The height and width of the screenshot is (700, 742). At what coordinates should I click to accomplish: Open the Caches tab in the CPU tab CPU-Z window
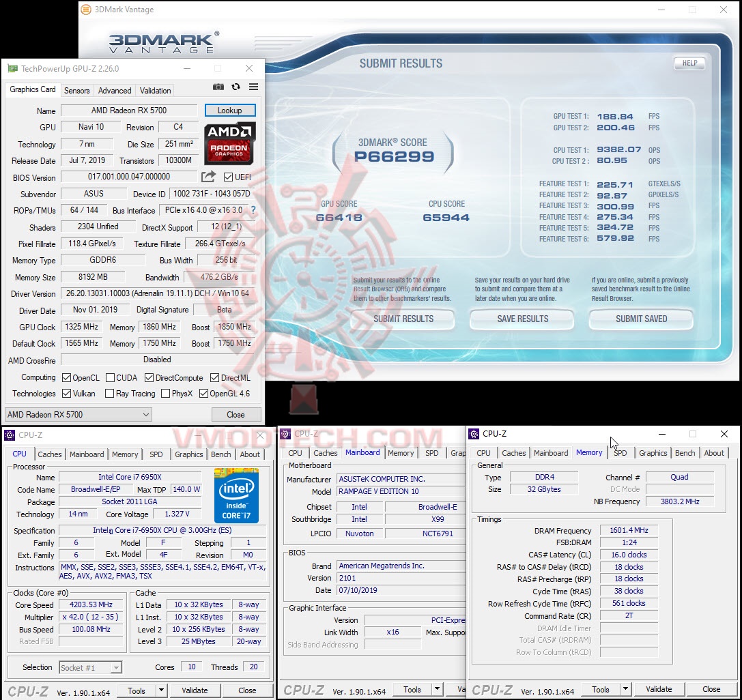(50, 454)
